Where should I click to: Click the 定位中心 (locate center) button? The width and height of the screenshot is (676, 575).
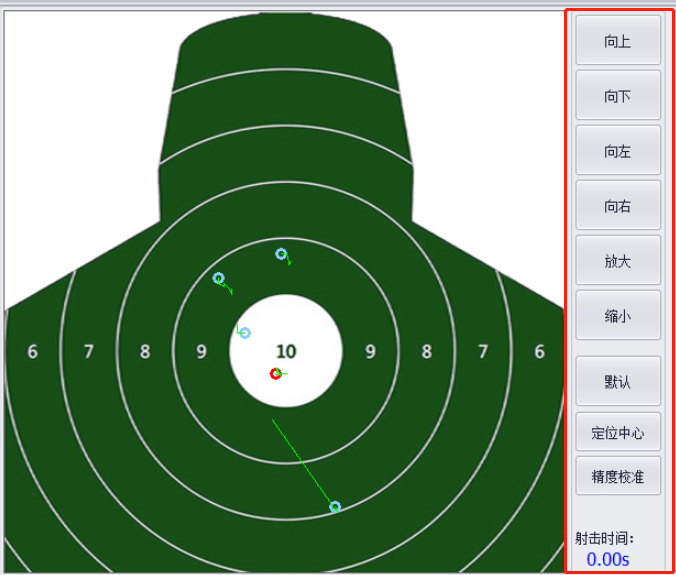pos(618,431)
